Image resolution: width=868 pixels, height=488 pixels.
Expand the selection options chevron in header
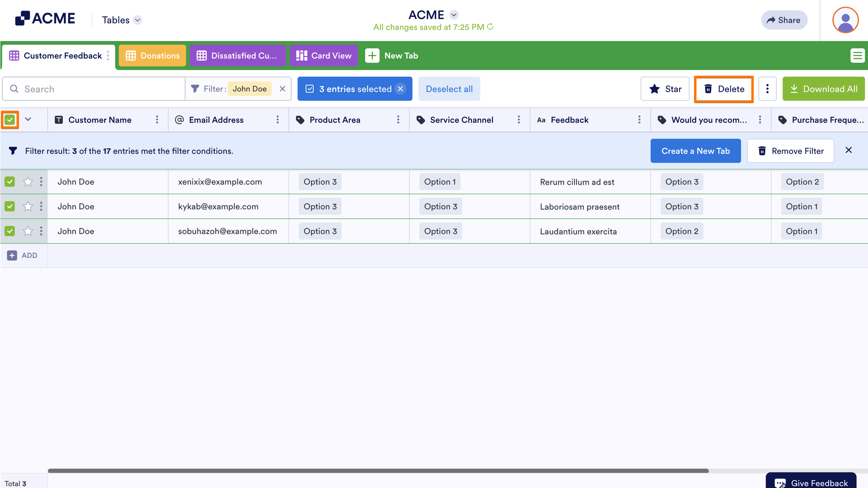click(x=28, y=119)
